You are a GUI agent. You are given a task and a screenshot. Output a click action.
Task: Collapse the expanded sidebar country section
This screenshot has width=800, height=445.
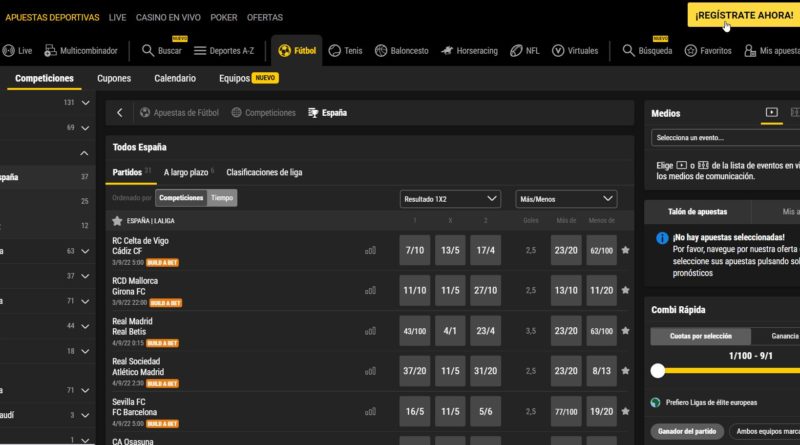84,153
